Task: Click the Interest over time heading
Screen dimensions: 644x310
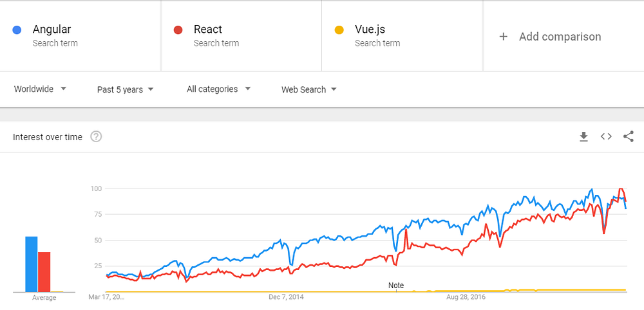Action: pos(48,137)
